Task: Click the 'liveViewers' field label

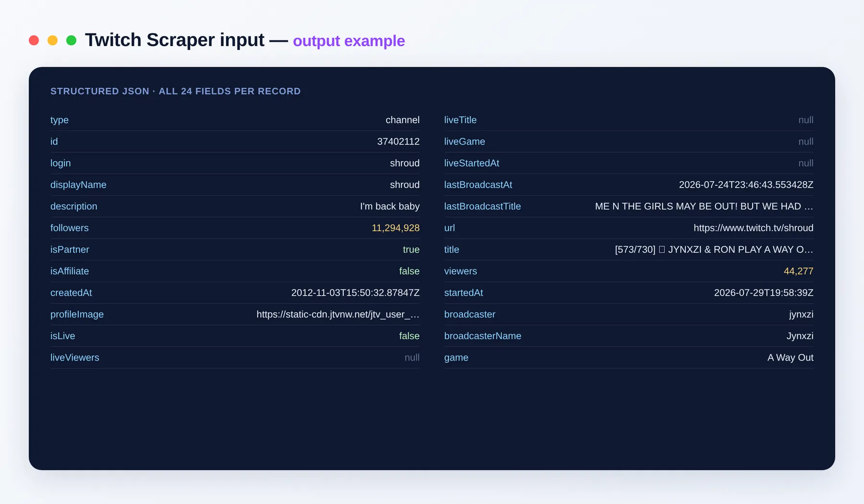Action: (75, 358)
